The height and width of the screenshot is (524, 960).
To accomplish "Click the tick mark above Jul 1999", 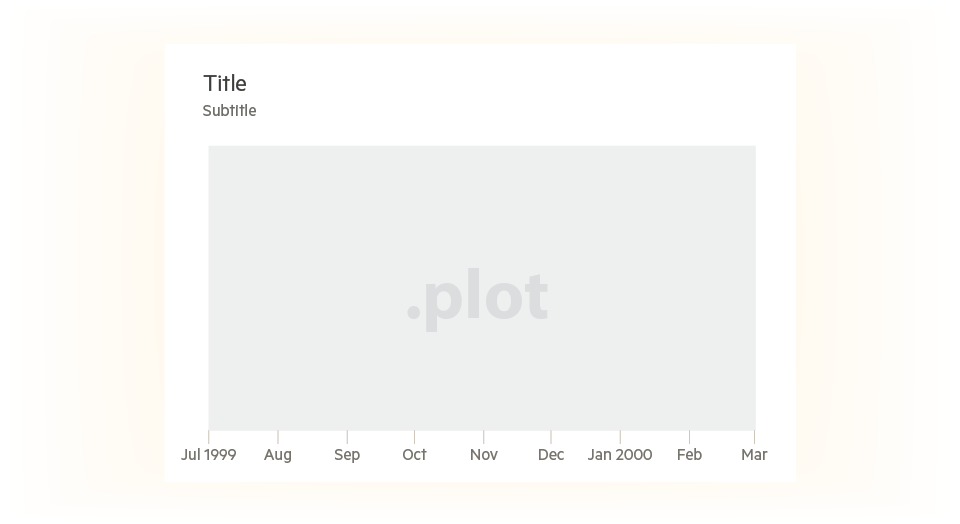I will [x=209, y=437].
